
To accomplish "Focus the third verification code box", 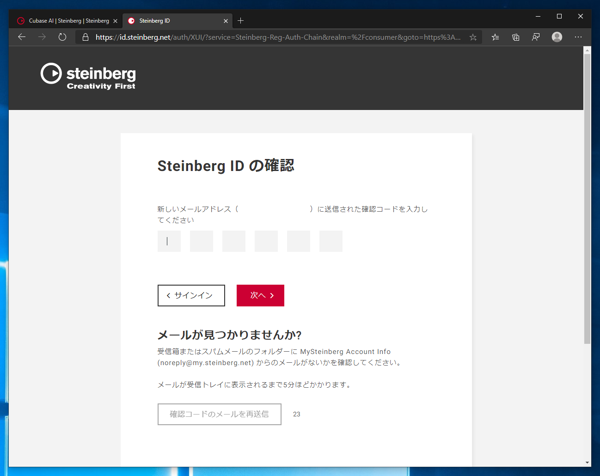I will 234,241.
